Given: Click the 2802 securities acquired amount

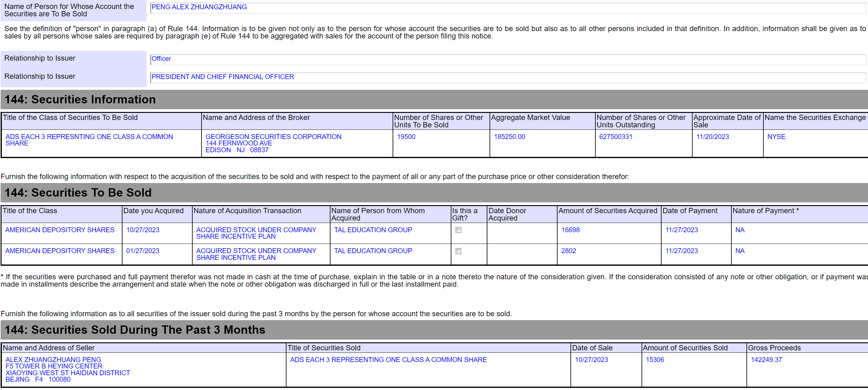Looking at the screenshot, I should pyautogui.click(x=568, y=251).
